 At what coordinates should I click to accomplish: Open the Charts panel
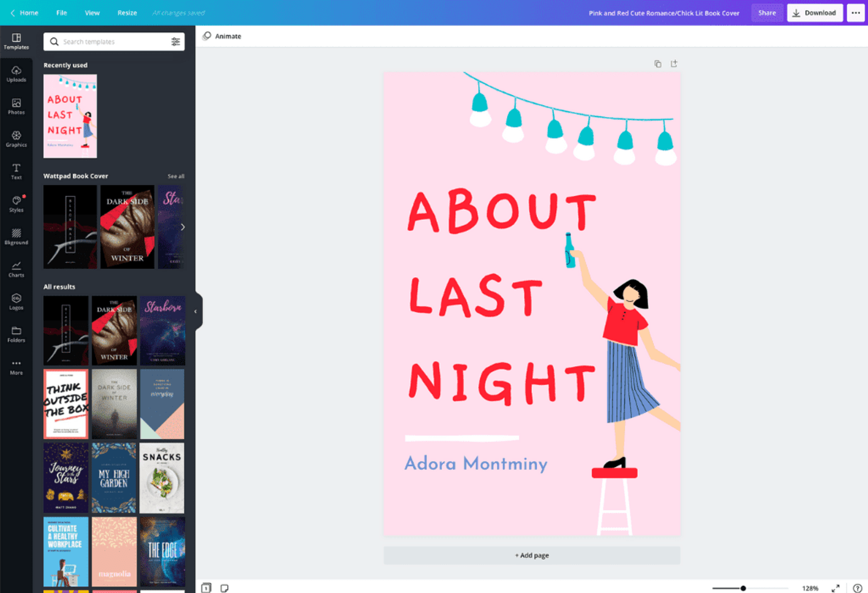[x=16, y=269]
